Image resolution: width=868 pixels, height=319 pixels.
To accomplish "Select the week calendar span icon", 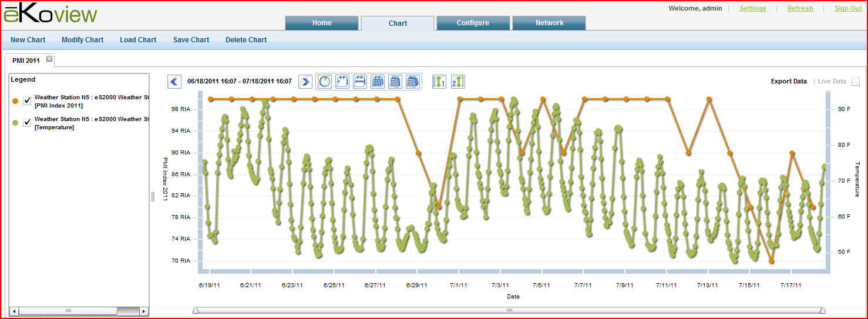I will [360, 82].
